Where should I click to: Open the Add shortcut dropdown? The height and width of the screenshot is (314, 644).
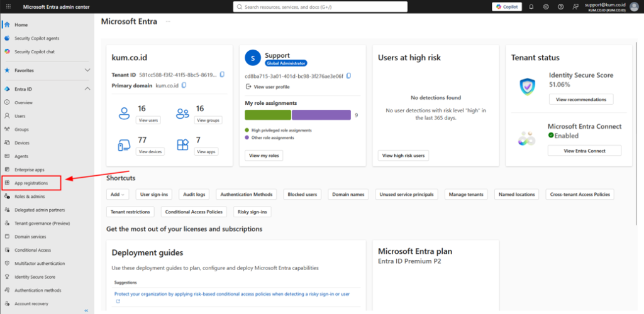click(118, 194)
